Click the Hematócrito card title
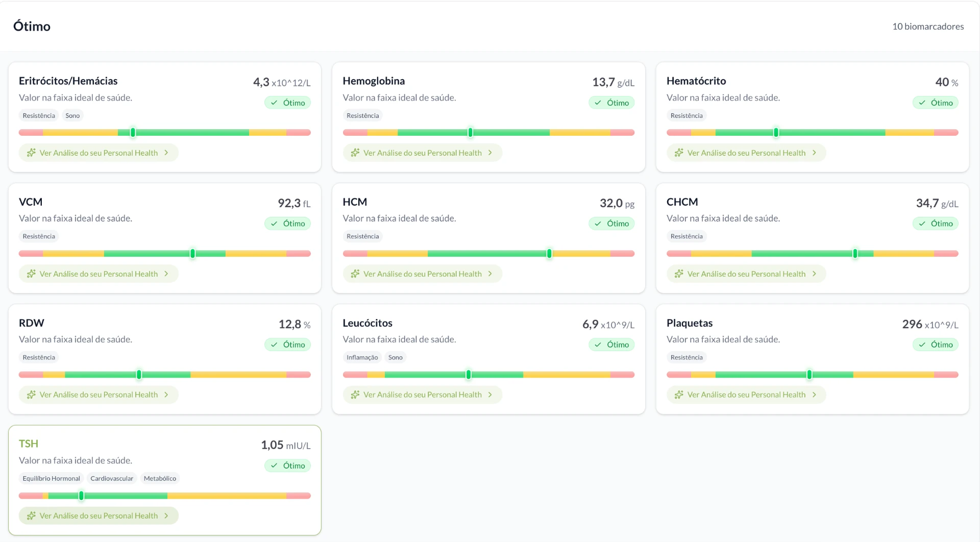 point(696,81)
